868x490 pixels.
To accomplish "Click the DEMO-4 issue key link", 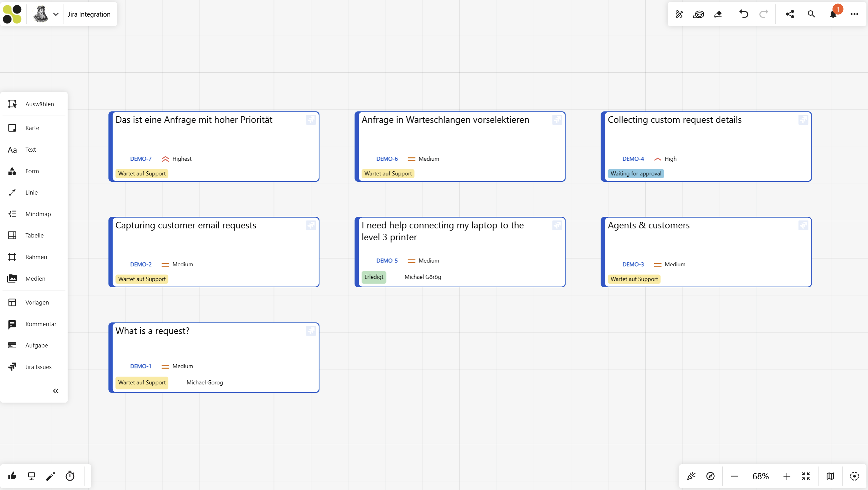I will tap(633, 159).
